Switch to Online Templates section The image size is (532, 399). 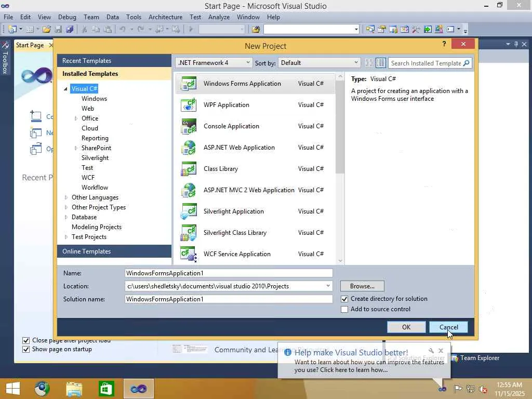point(114,251)
